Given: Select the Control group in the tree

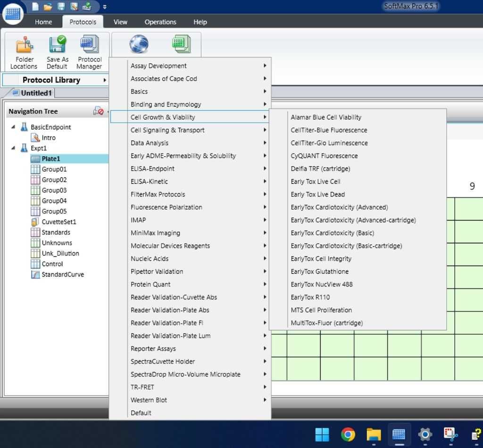Looking at the screenshot, I should pyautogui.click(x=52, y=264).
